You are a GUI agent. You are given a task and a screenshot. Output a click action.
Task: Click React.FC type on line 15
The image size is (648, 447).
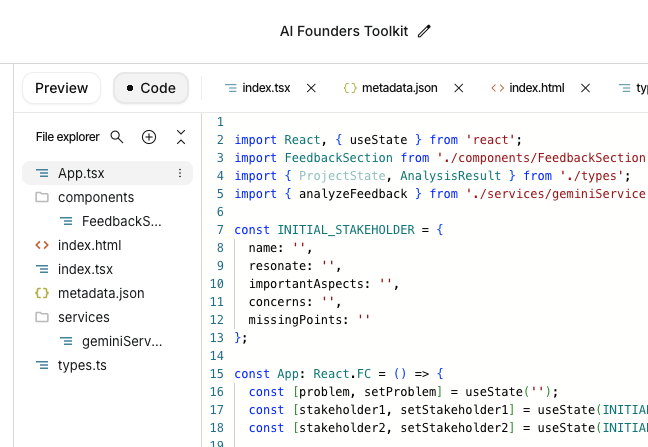point(342,374)
